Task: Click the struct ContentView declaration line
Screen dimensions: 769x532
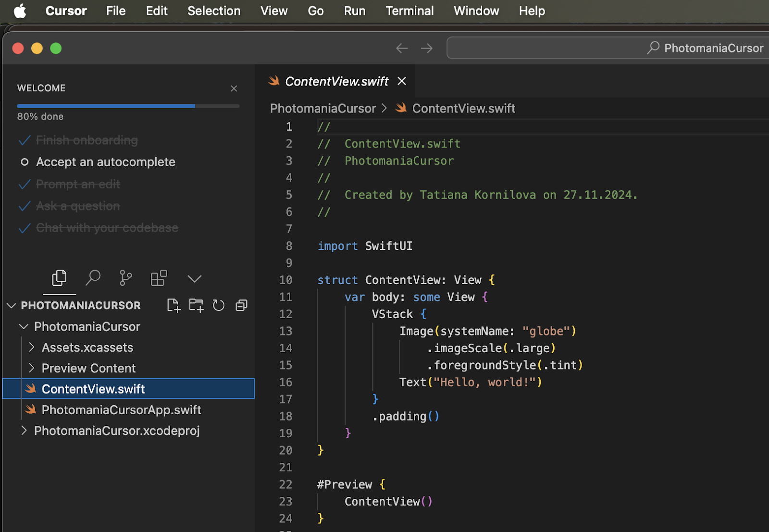Action: 406,280
